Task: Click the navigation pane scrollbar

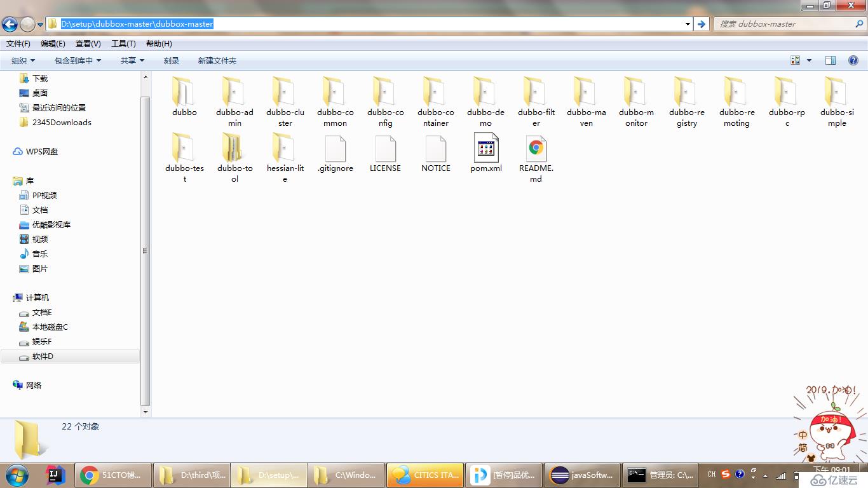Action: (146, 251)
